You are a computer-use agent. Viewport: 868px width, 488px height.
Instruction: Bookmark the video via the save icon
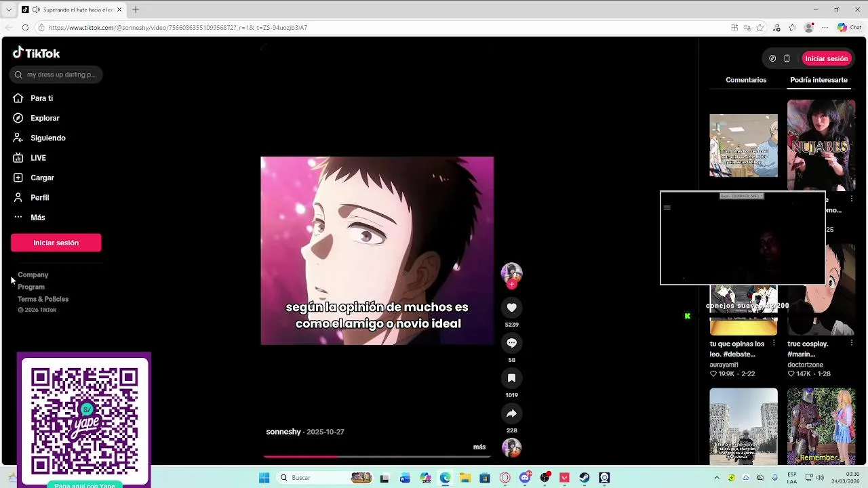point(511,378)
